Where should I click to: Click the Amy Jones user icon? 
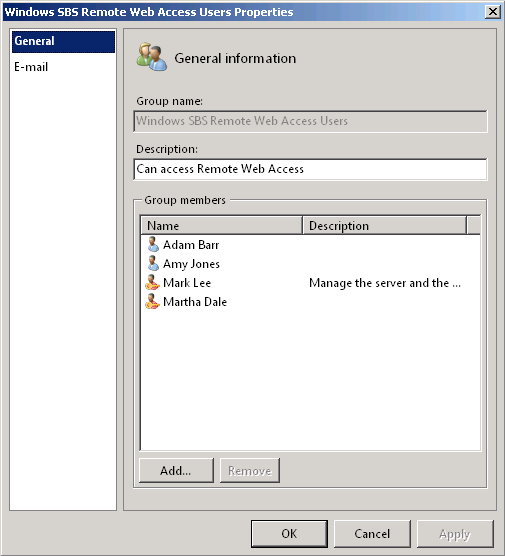(153, 263)
